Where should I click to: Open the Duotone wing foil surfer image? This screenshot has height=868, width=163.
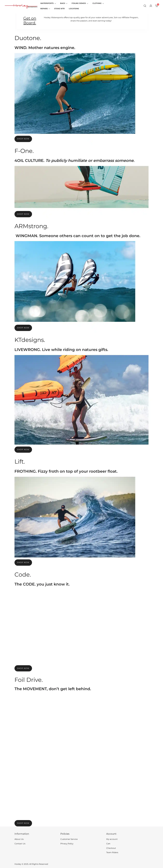point(75,93)
